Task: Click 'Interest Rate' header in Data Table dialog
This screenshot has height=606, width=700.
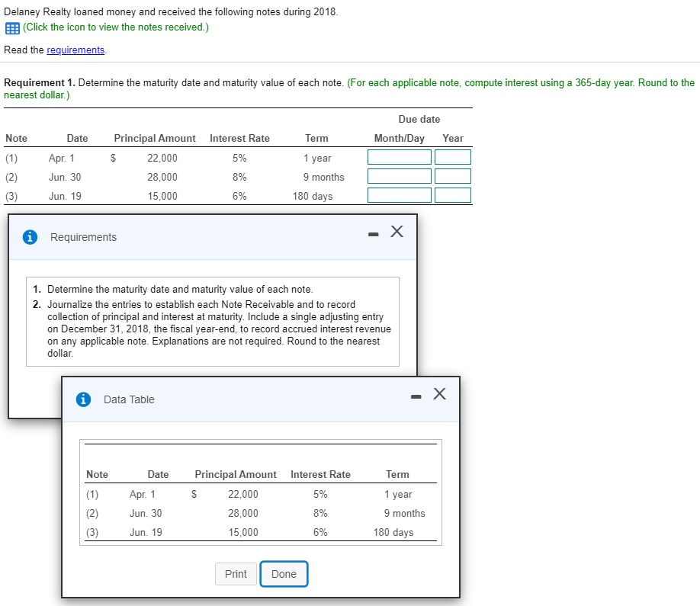Action: [320, 474]
